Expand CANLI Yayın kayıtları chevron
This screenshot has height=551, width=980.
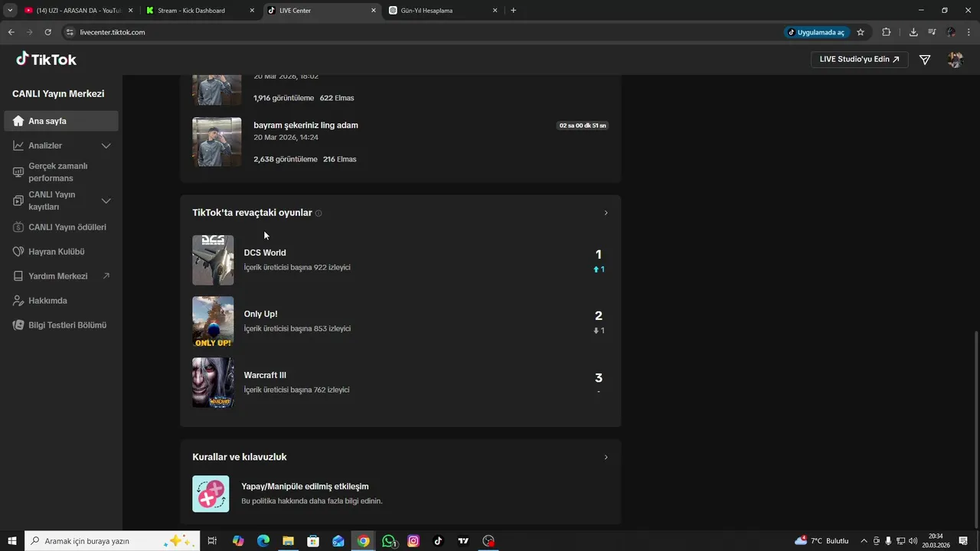click(x=106, y=201)
